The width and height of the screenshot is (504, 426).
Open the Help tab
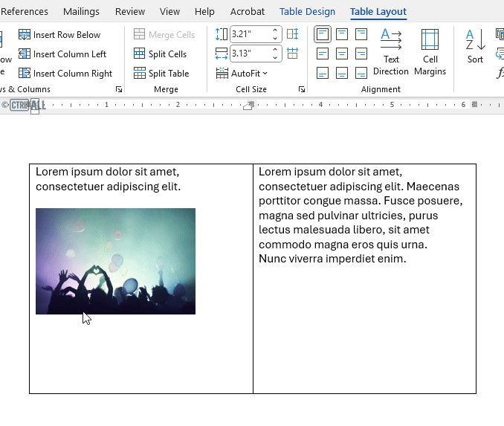click(204, 12)
